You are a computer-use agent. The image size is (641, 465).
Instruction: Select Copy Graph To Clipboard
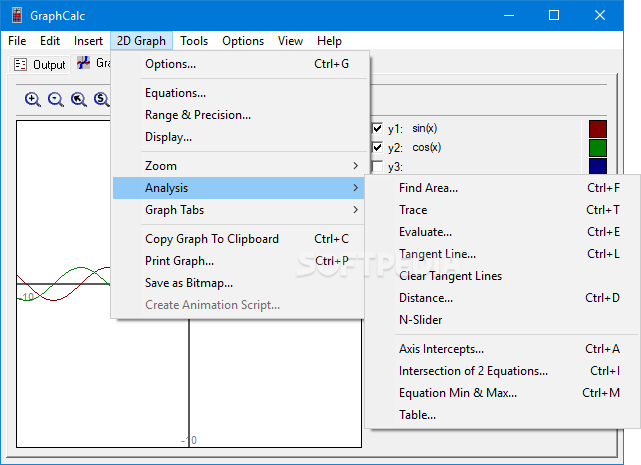238,239
